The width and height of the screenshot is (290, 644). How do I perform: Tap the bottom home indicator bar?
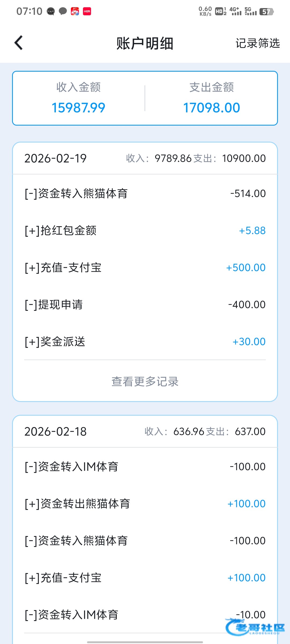pos(145,642)
